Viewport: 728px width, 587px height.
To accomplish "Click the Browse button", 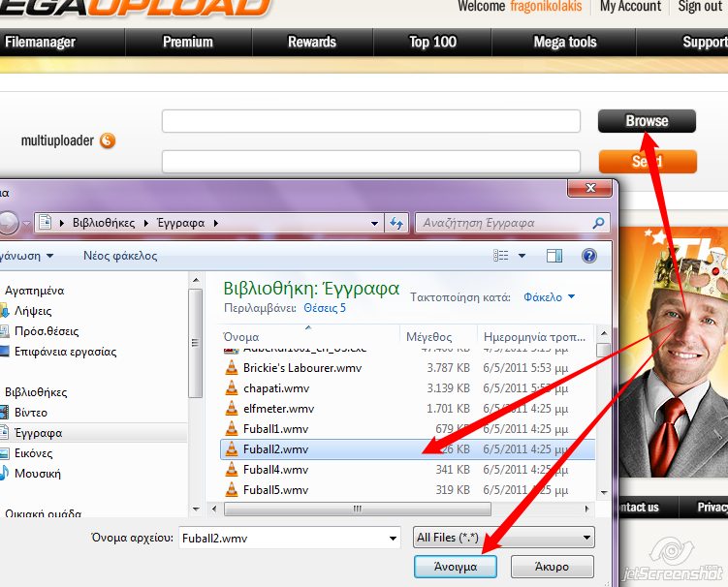I will click(647, 121).
